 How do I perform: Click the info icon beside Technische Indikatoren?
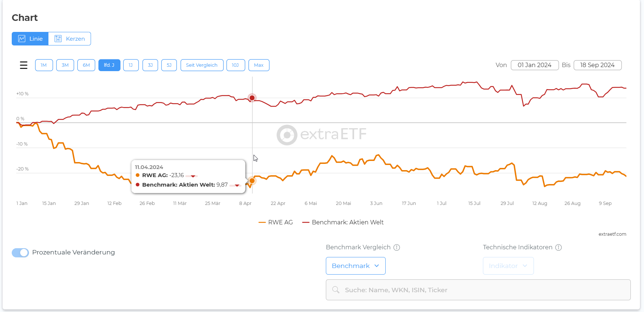coord(559,247)
